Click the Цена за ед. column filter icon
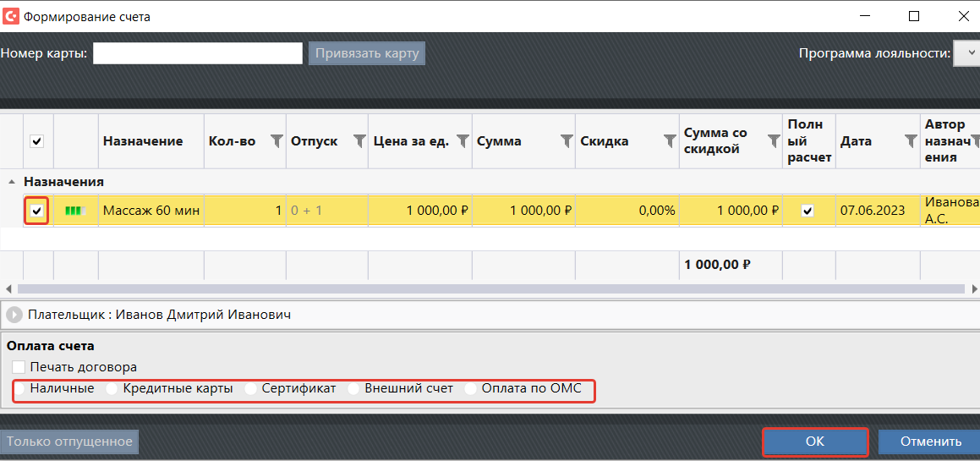980x461 pixels. pos(463,141)
